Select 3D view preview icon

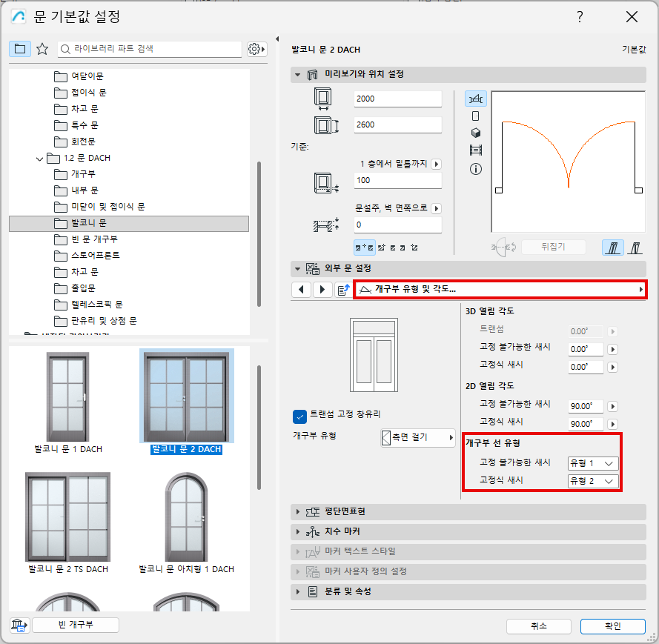click(476, 133)
